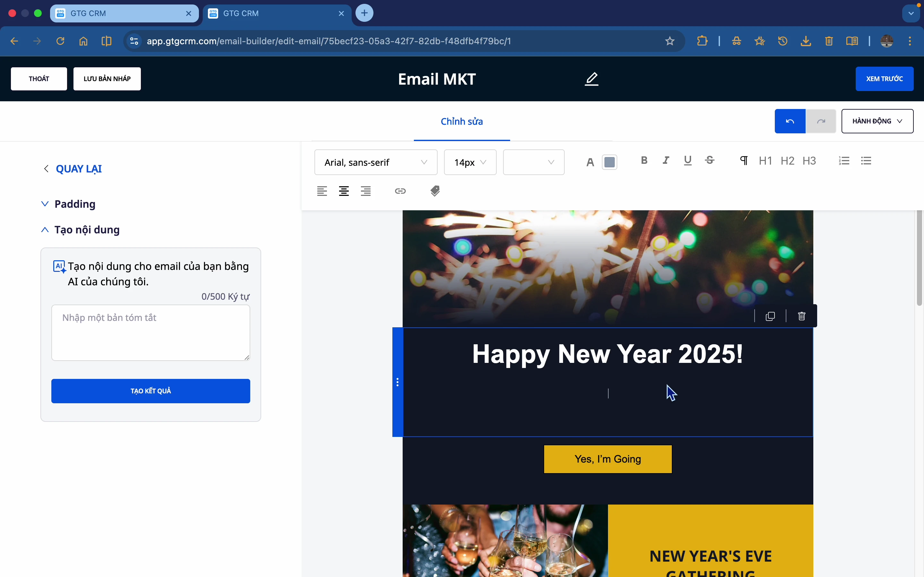Image resolution: width=924 pixels, height=577 pixels.
Task: Delete the image block with trash icon
Action: [x=801, y=316]
